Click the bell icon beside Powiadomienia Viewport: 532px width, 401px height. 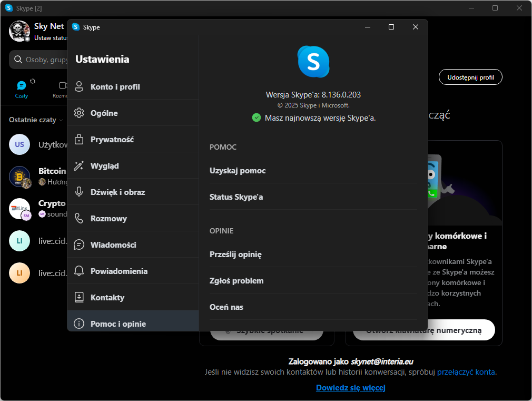(79, 271)
